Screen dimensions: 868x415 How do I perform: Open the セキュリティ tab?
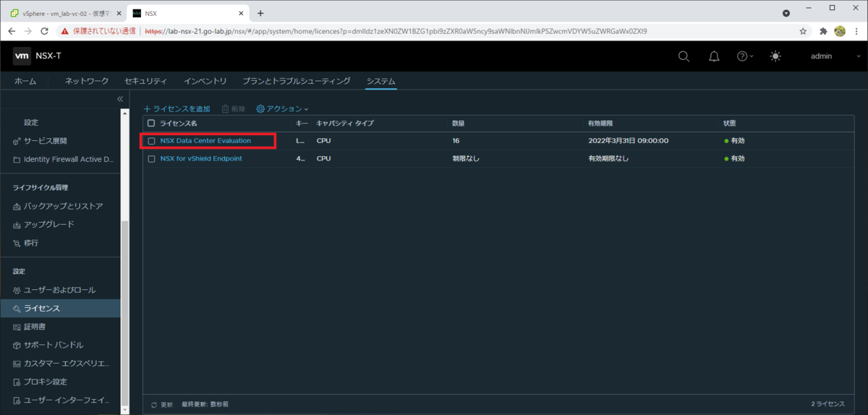tap(145, 81)
